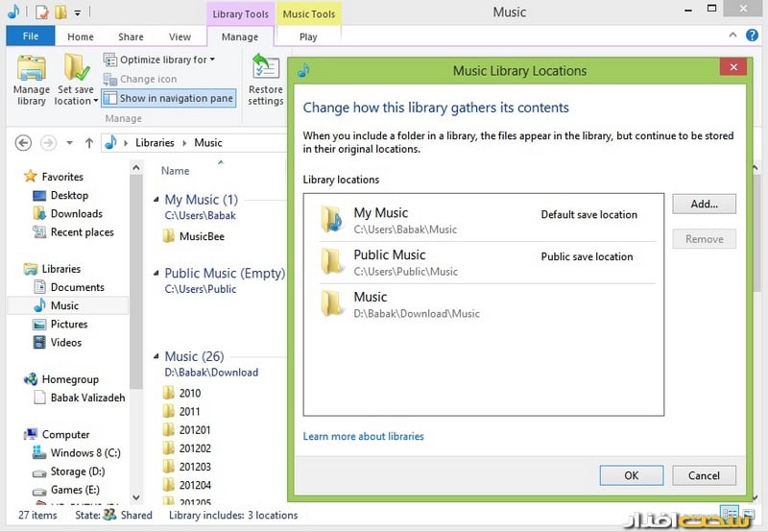Open the File menu

[x=31, y=36]
